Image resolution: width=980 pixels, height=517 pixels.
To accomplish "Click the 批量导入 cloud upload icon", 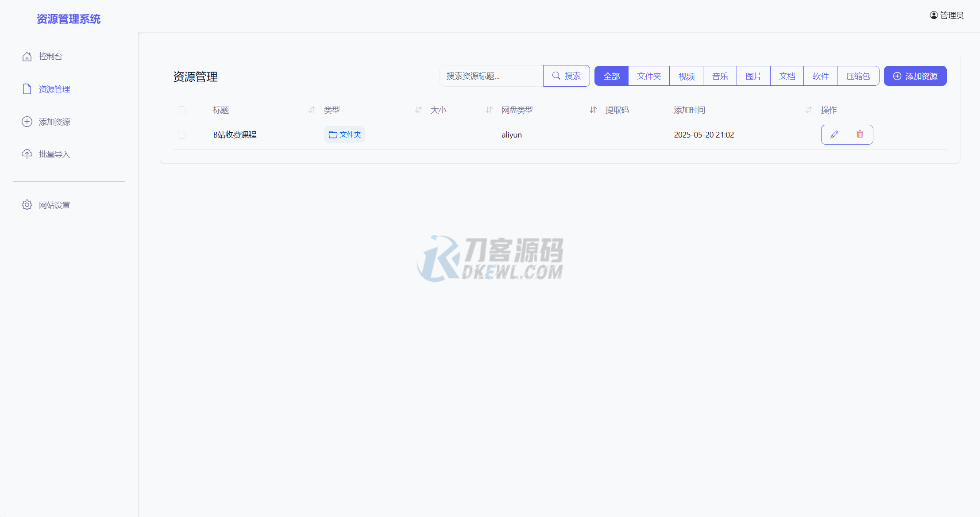I will click(27, 154).
